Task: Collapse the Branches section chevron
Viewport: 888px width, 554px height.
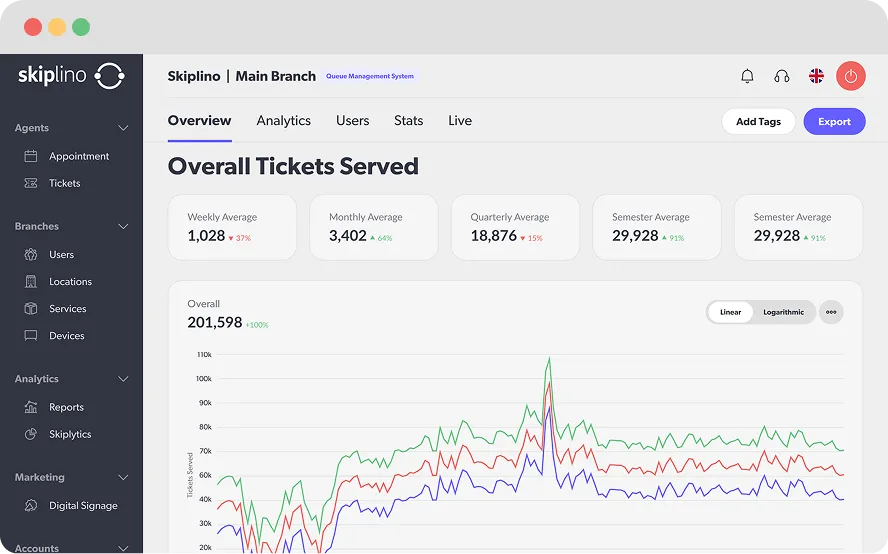Action: pyautogui.click(x=123, y=227)
